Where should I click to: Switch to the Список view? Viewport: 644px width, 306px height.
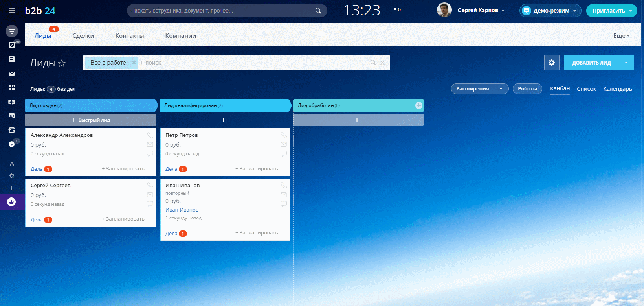586,89
